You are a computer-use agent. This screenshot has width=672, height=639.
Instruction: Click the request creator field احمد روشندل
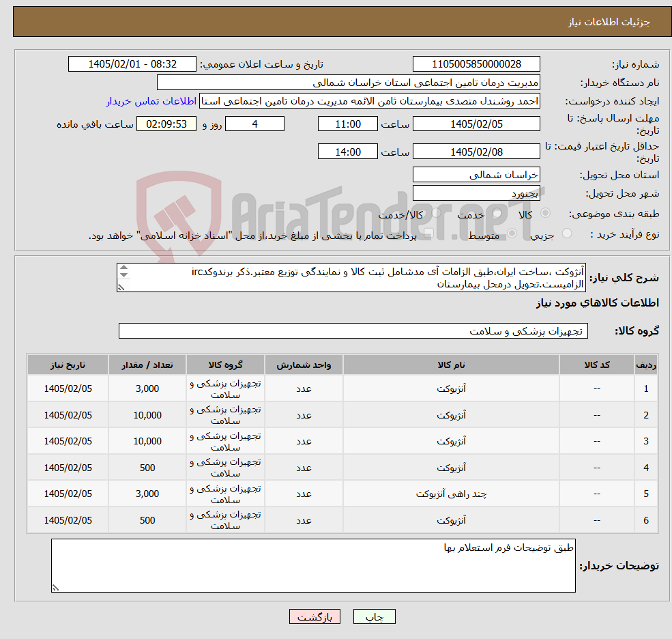click(x=369, y=101)
